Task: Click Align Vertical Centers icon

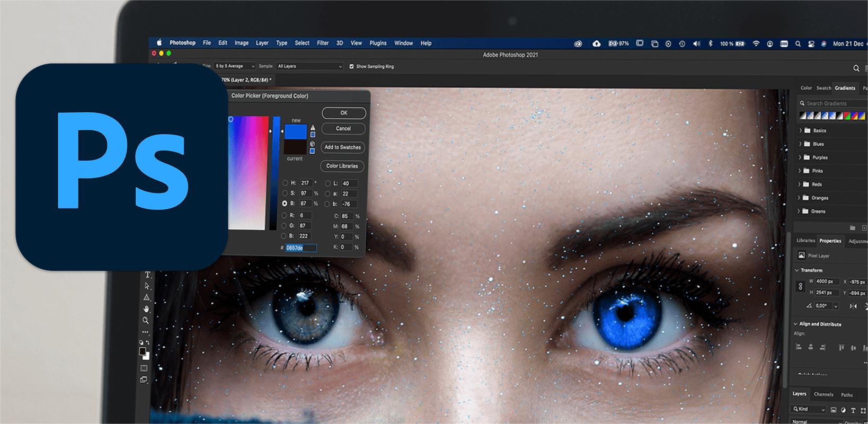Action: (x=853, y=348)
